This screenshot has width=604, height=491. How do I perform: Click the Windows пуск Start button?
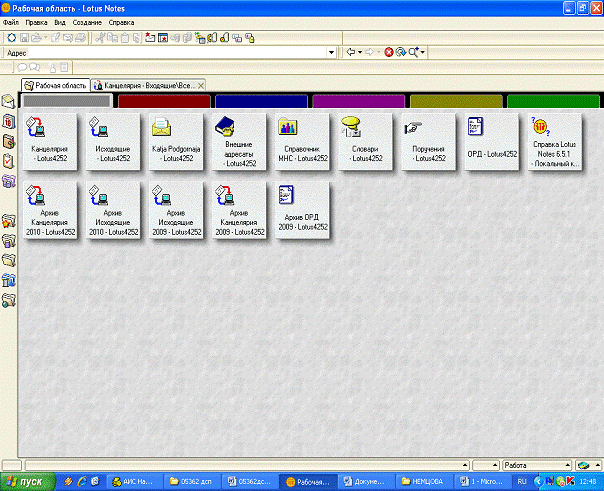click(28, 481)
